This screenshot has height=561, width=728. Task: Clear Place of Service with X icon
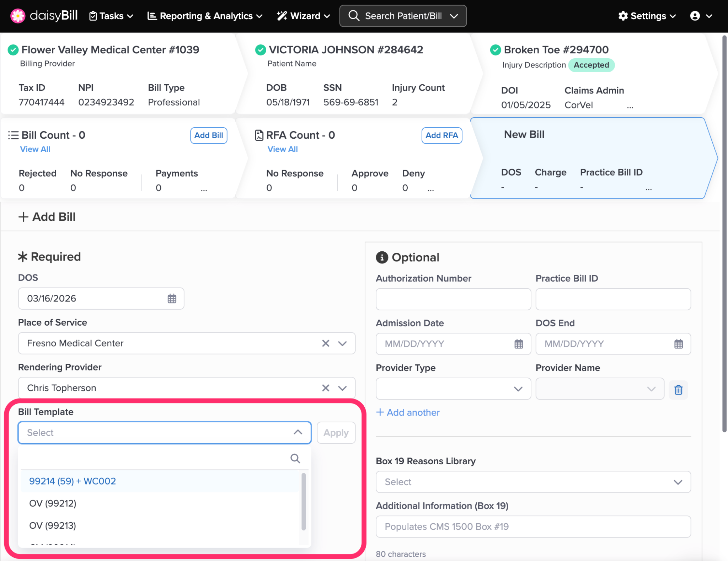(x=326, y=343)
